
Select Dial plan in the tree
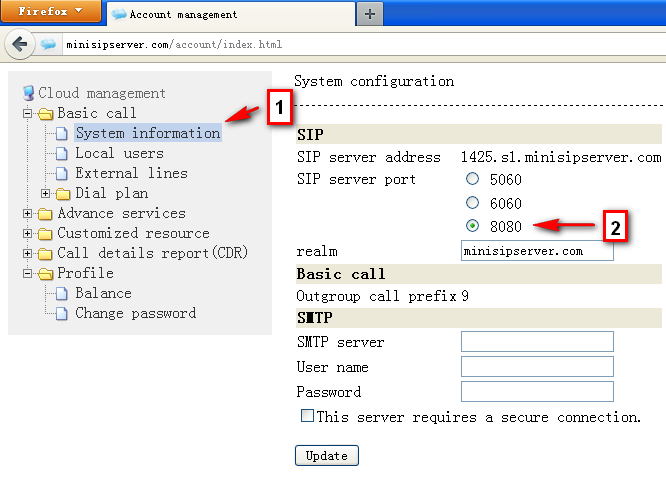pos(112,193)
